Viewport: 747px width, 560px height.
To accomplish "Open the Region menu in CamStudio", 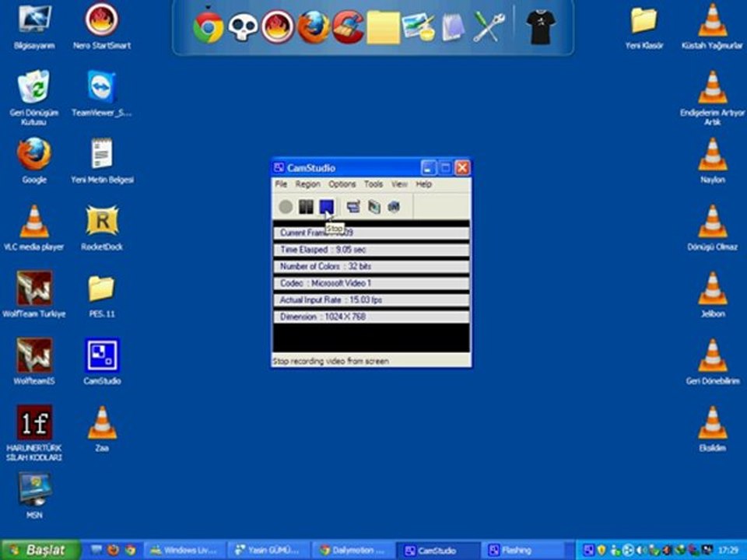I will coord(308,184).
